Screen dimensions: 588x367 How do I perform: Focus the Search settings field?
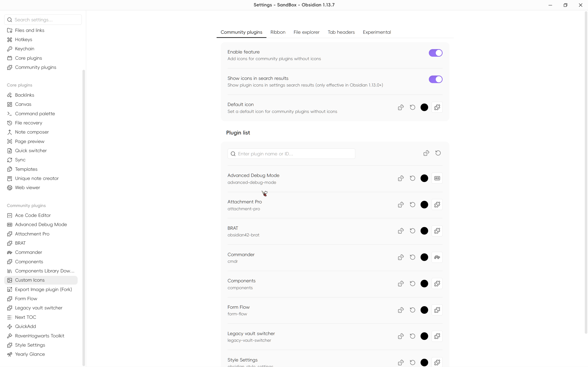tap(43, 20)
